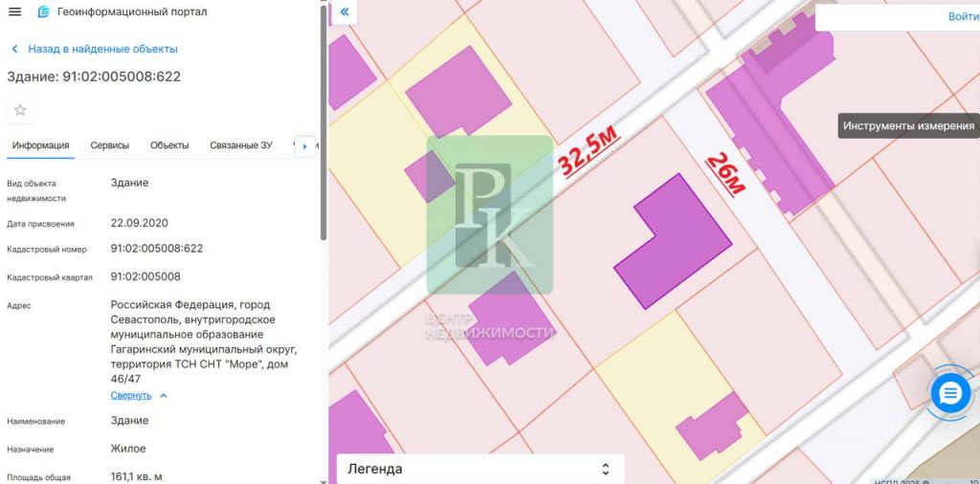Open the blue chat support bubble
Screen dimensions: 980x484
tap(950, 393)
